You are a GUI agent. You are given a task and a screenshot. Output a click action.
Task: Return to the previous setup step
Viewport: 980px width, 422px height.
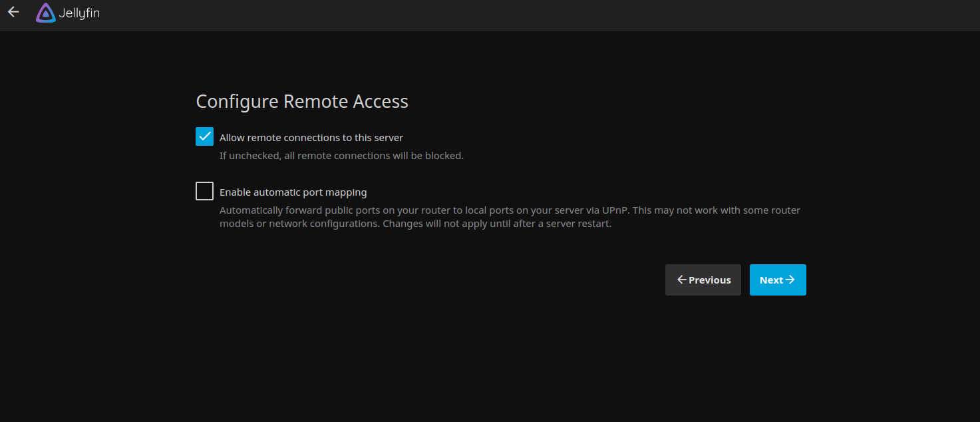(703, 280)
